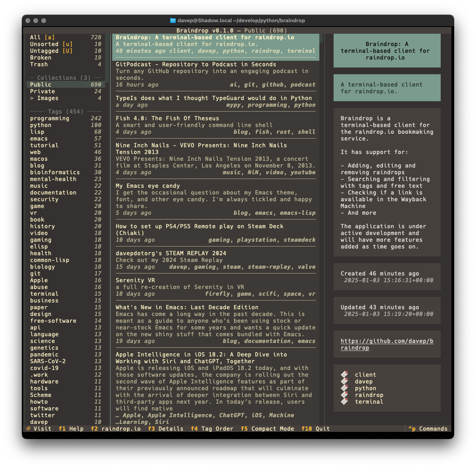Click the tag icon beside "python"

(344, 388)
